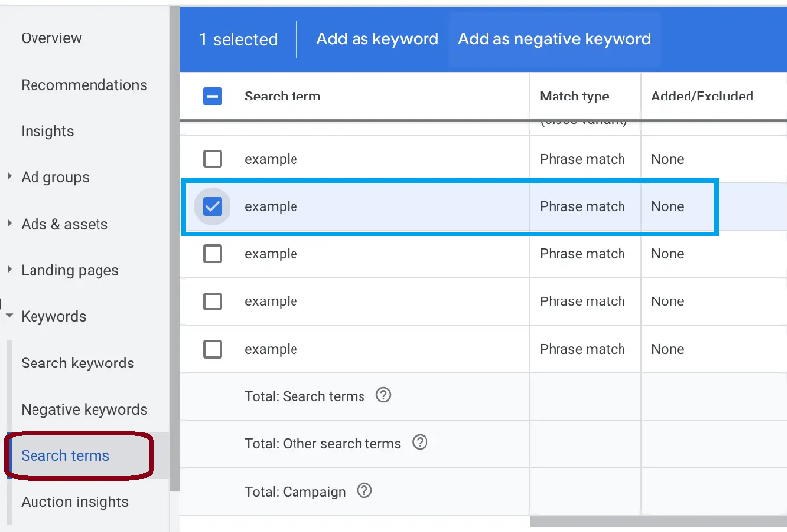Viewport: 787px width, 532px height.
Task: Sort by the Added/Excluded column header
Action: pos(701,96)
